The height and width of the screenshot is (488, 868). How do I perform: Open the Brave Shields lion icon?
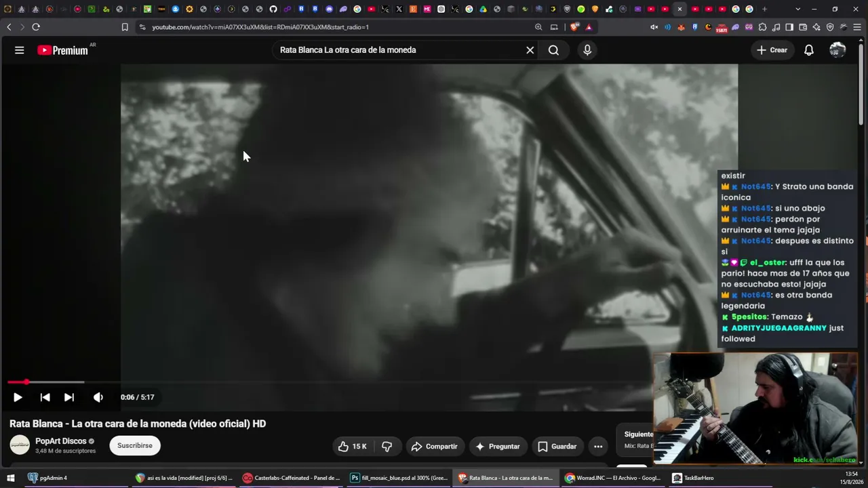coord(574,27)
